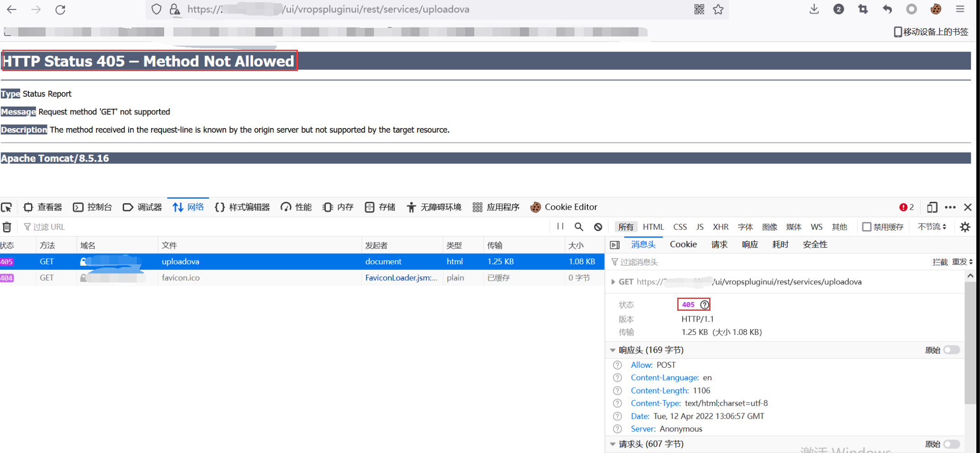Select the favicon.ico request row
The width and height of the screenshot is (980, 453).
tap(302, 278)
